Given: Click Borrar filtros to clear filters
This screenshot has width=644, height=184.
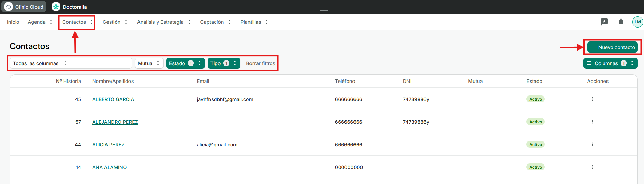Looking at the screenshot, I should click(260, 63).
